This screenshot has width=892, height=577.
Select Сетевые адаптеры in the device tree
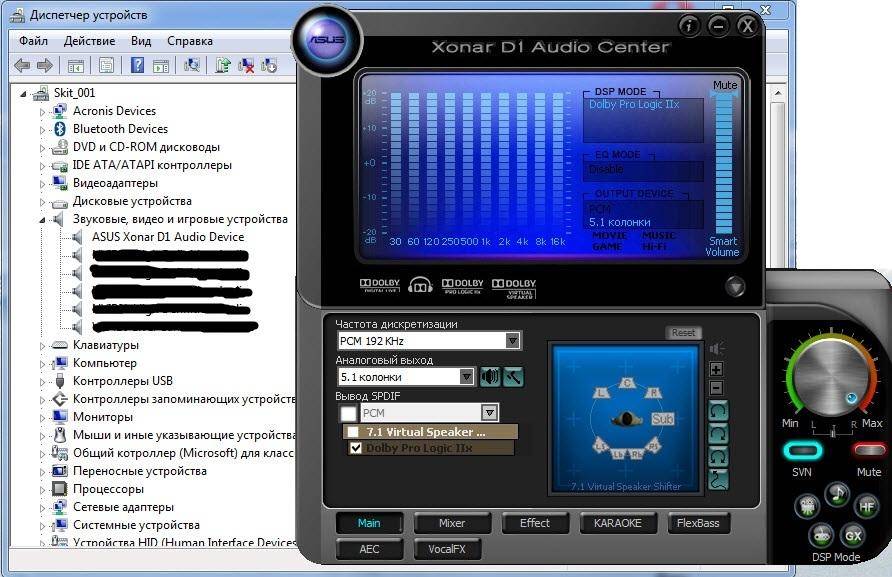[123, 507]
